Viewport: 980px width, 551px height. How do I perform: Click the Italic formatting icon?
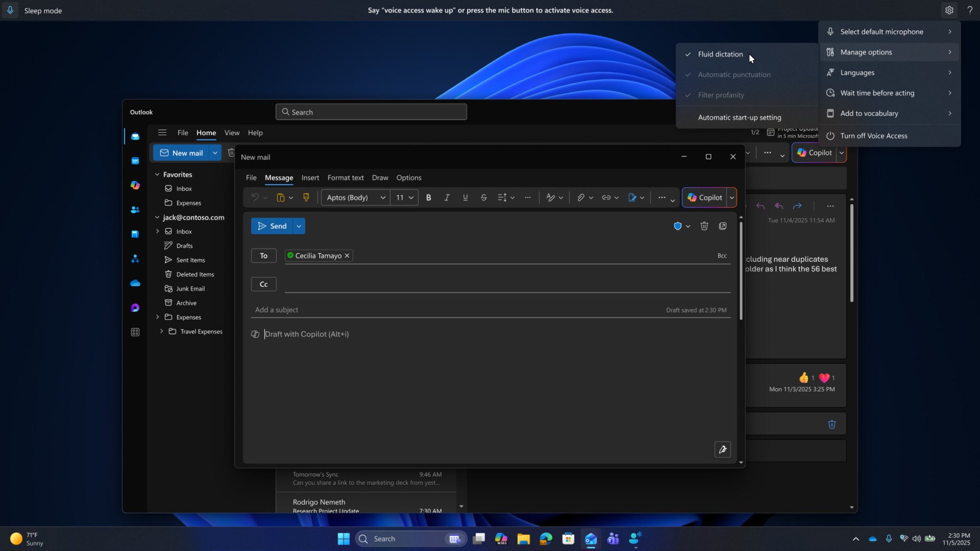coord(447,197)
